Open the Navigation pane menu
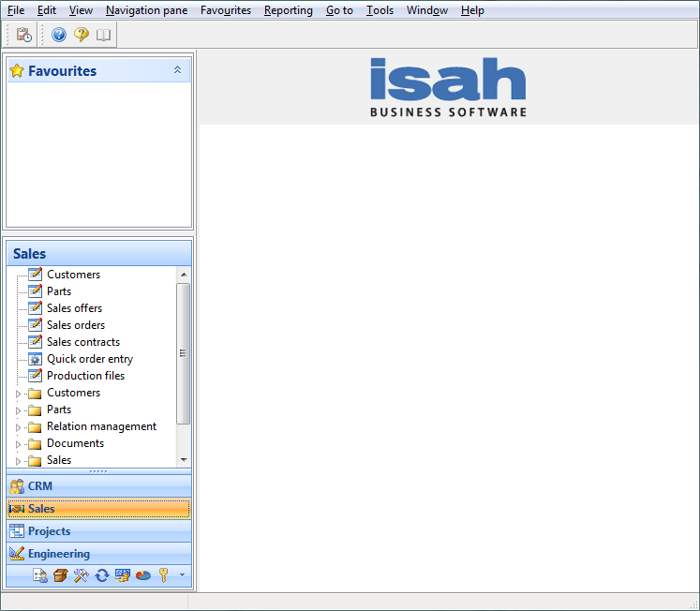The width and height of the screenshot is (700, 611). pyautogui.click(x=146, y=9)
